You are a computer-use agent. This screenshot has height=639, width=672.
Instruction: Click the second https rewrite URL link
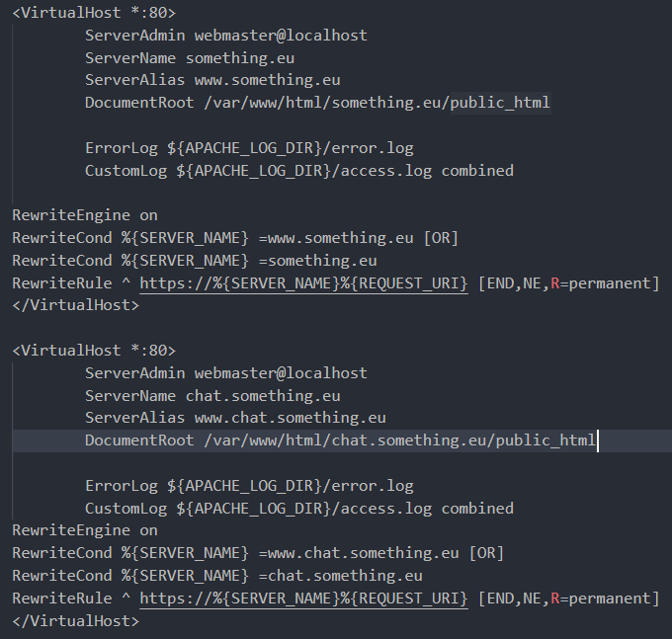pyautogui.click(x=303, y=599)
